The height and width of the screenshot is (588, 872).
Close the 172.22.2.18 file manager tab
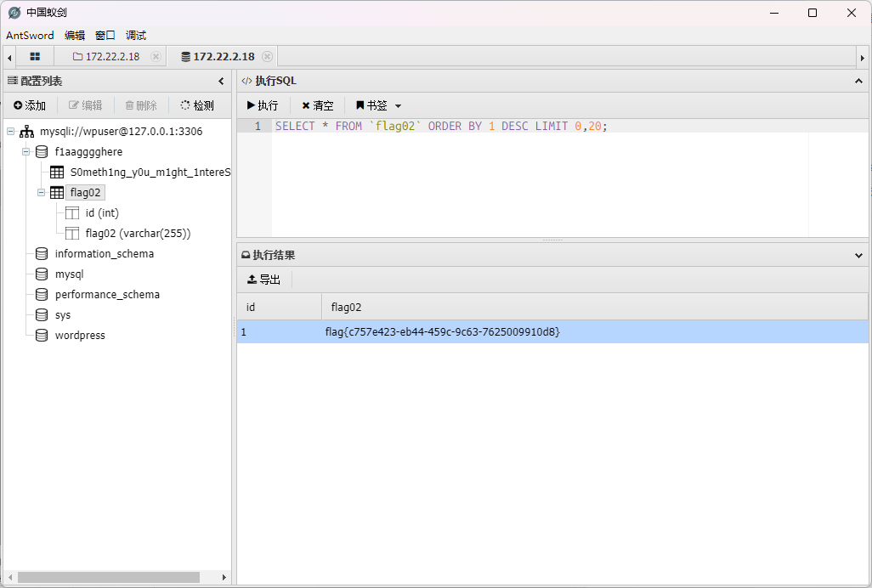(156, 57)
